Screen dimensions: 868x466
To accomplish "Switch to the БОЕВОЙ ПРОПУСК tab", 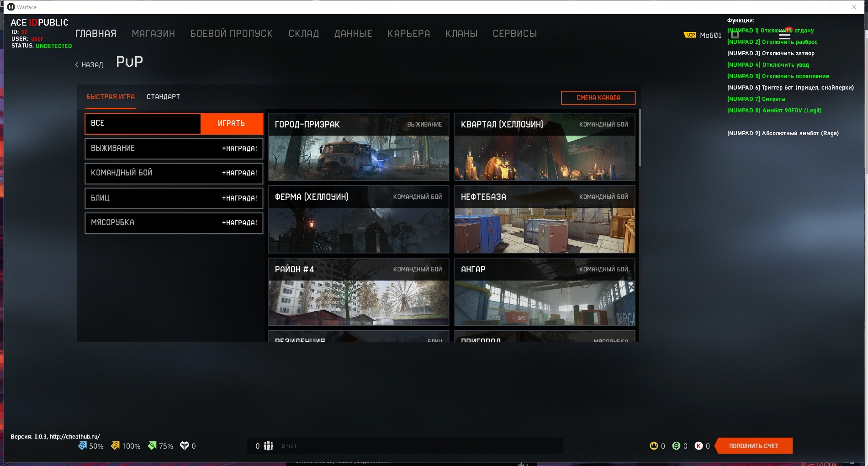I will pos(231,34).
